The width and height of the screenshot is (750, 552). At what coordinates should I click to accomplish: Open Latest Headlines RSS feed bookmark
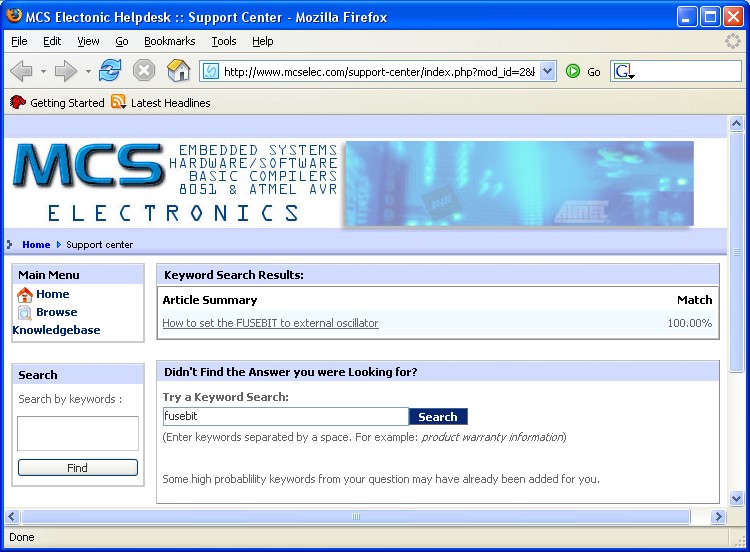click(x=161, y=103)
